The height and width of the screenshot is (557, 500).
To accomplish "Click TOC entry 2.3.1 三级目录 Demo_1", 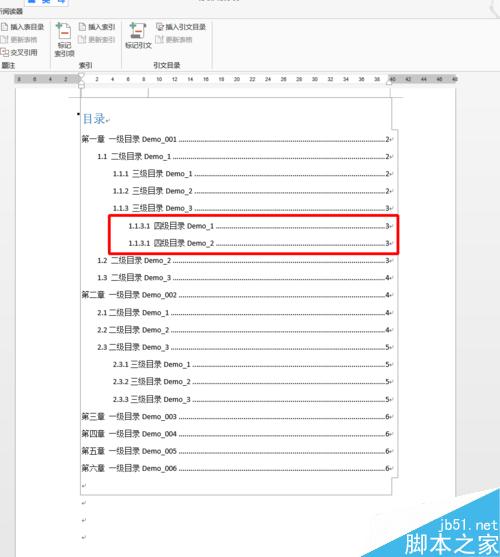I will [x=252, y=364].
